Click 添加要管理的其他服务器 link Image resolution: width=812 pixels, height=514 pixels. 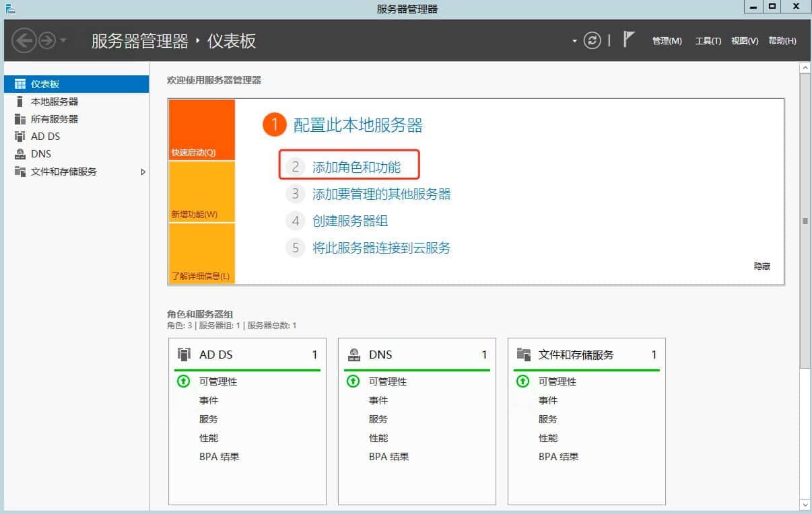[382, 194]
